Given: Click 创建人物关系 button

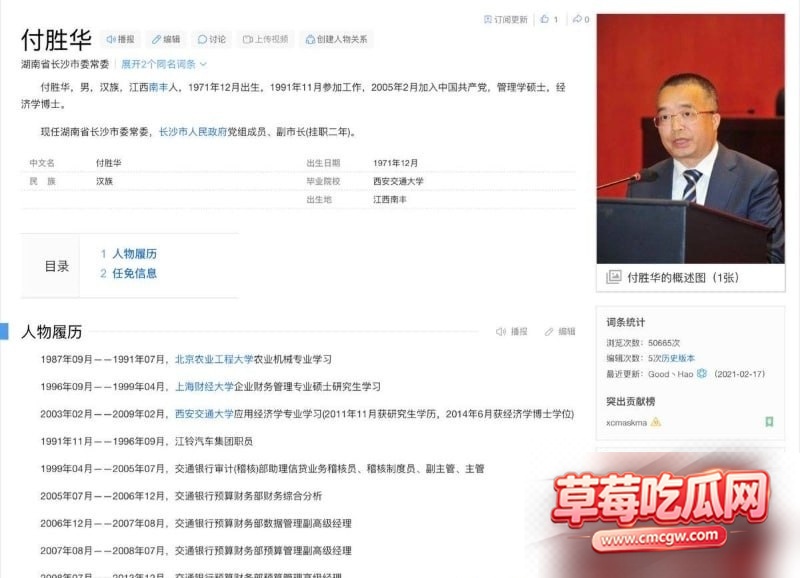Looking at the screenshot, I should pos(336,39).
